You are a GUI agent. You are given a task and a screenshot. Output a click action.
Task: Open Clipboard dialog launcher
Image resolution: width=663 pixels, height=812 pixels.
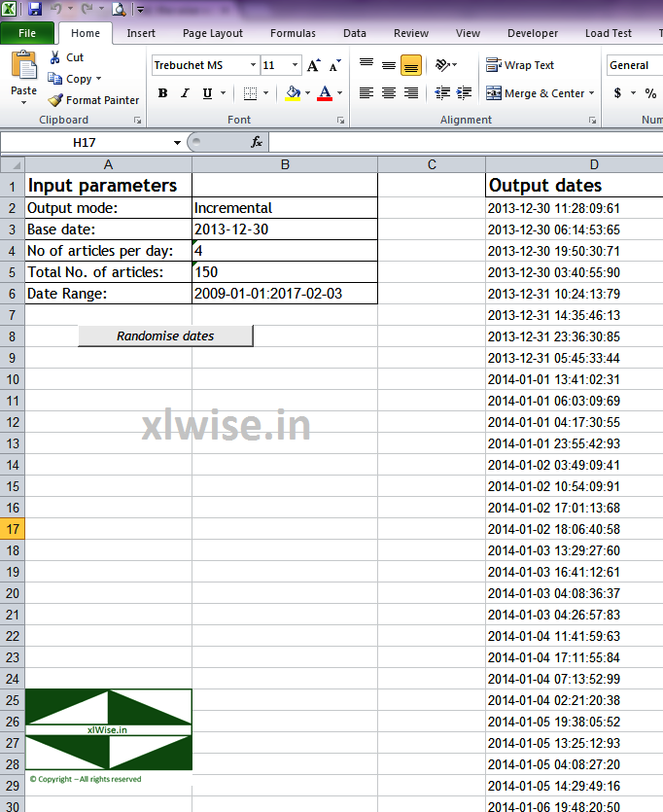pos(137,121)
